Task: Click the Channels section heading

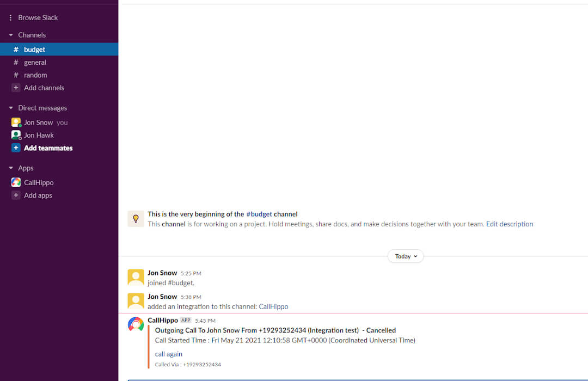Action: point(32,35)
